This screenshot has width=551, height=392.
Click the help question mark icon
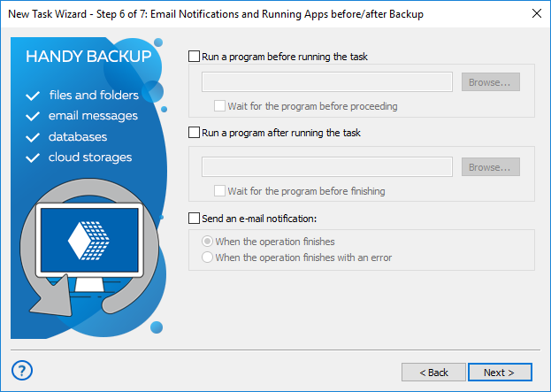[x=24, y=371]
